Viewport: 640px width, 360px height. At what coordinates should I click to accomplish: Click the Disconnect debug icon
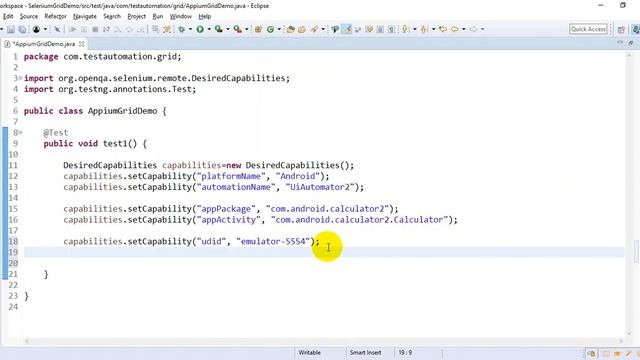pyautogui.click(x=106, y=29)
